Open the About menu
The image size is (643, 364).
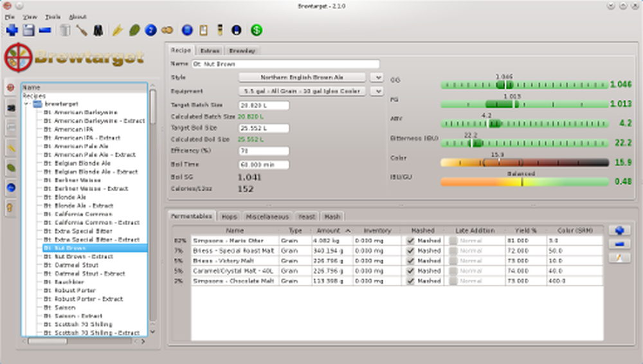[78, 17]
